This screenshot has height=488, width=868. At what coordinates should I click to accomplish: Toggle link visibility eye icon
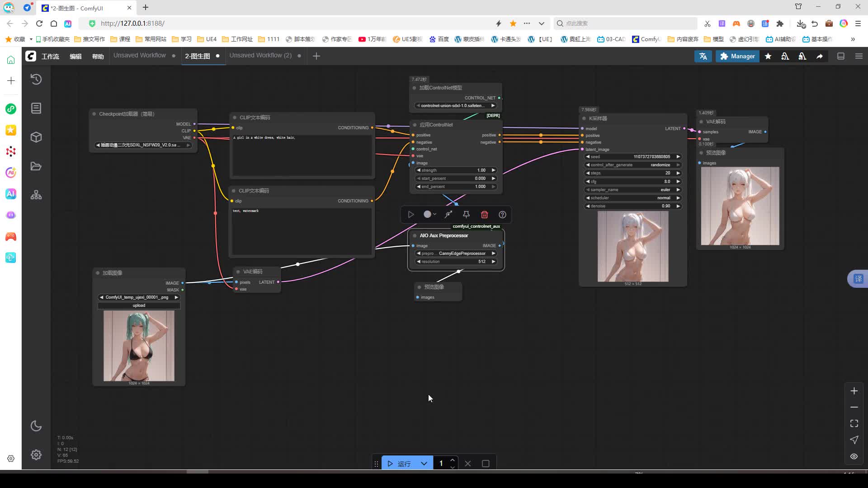coord(854,456)
